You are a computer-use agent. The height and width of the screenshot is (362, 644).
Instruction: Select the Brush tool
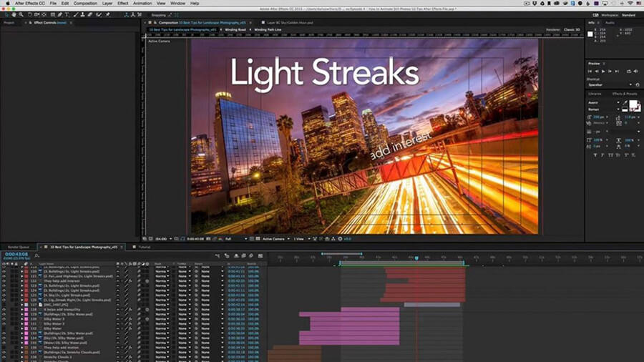76,15
